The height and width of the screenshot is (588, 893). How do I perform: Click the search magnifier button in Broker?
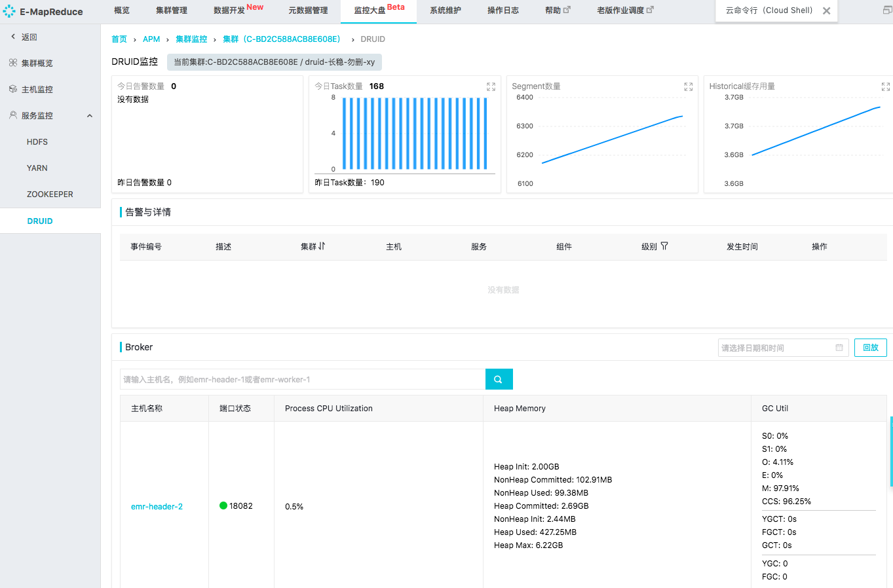499,379
